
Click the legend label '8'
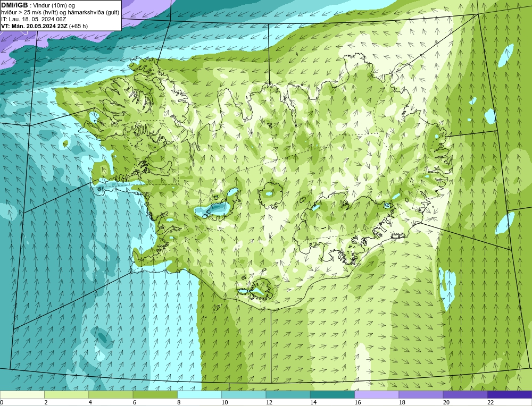(x=179, y=402)
